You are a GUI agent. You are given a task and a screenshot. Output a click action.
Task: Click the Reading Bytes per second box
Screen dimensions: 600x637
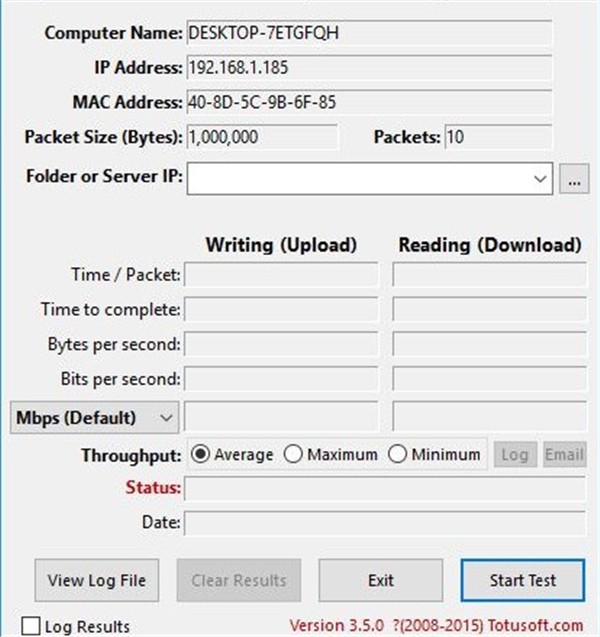[490, 344]
